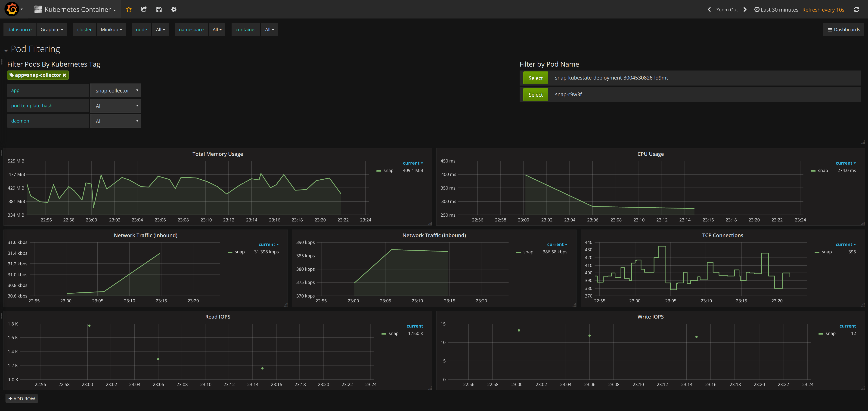This screenshot has height=411, width=868.
Task: Collapse the Pod Filtering row
Action: click(6, 50)
